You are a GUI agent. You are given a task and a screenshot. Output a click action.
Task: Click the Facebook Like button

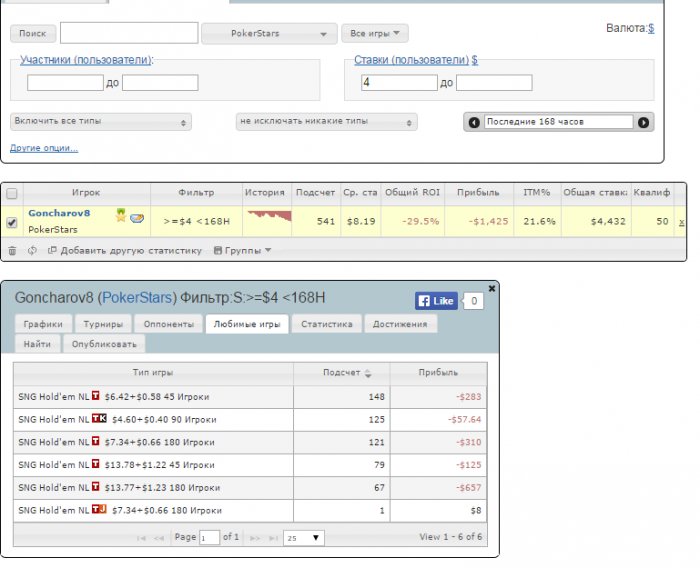(436, 300)
